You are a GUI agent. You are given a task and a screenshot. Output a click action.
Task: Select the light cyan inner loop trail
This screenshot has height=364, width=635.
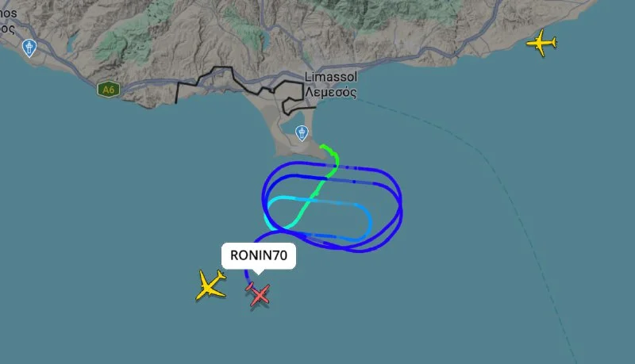pos(318,219)
